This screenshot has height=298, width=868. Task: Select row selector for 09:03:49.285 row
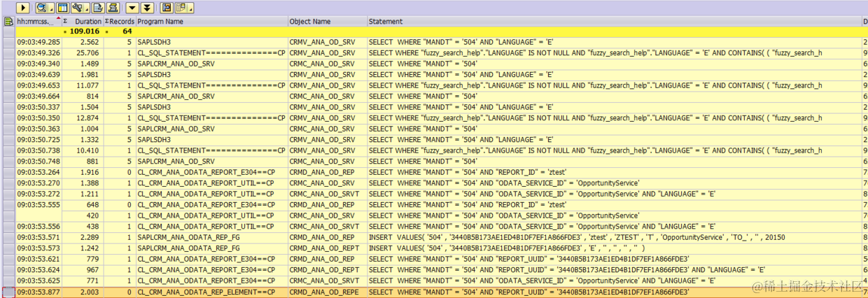click(8, 42)
